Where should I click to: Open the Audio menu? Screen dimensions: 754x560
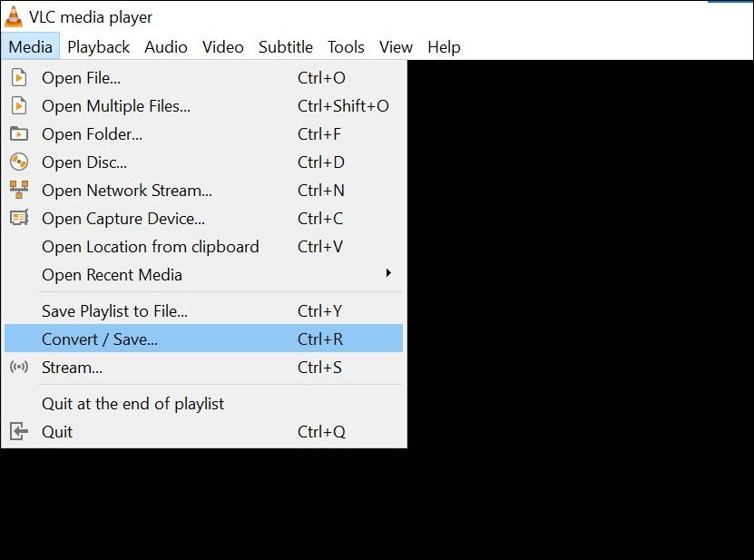click(166, 47)
